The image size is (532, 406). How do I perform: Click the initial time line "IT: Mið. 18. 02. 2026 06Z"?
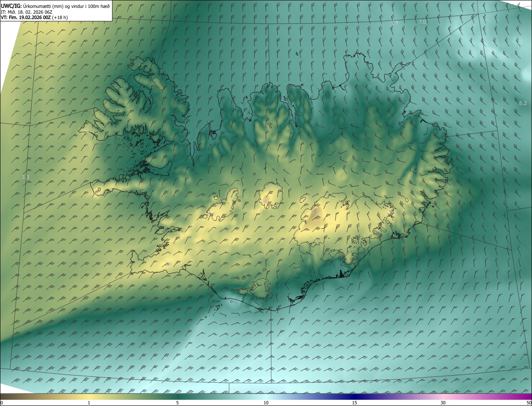(x=27, y=12)
